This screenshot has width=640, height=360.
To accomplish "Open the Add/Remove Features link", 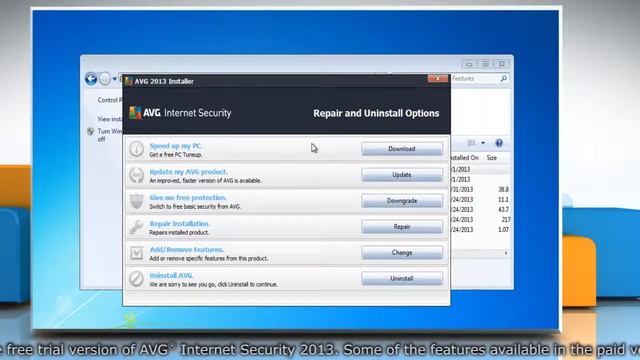I will 187,249.
